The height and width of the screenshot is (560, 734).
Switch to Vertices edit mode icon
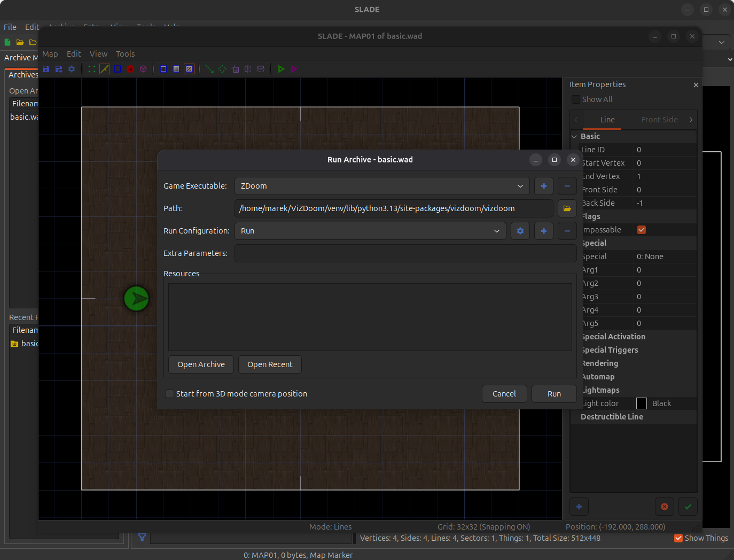tap(92, 69)
